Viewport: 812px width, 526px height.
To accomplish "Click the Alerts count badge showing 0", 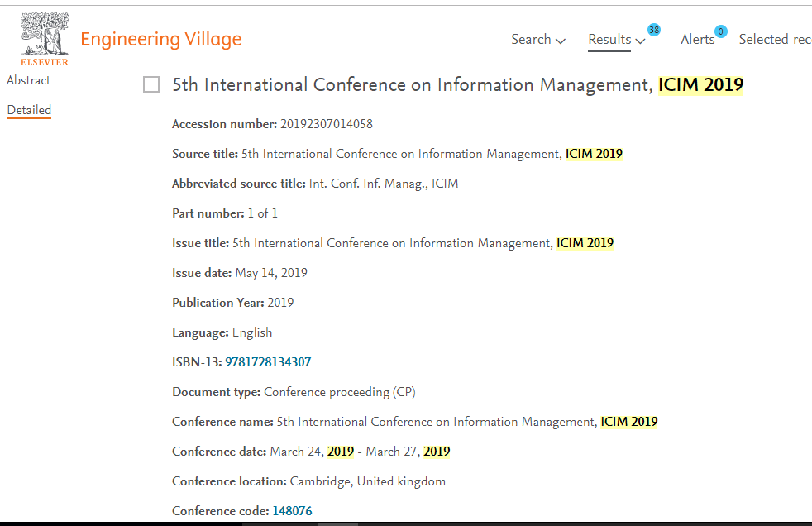I will [x=721, y=31].
